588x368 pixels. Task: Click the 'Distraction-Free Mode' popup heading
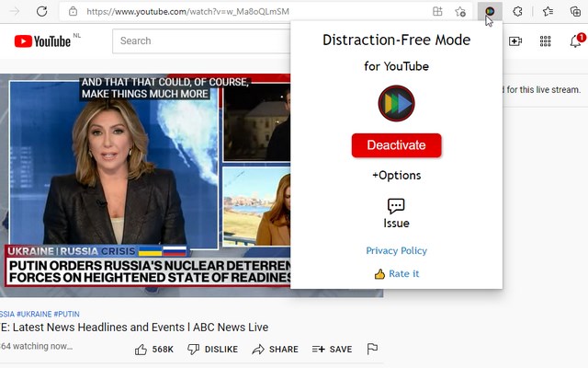tap(396, 40)
